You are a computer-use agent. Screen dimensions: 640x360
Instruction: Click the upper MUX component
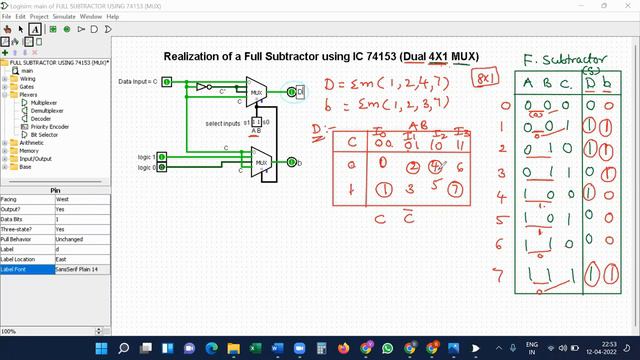[256, 92]
